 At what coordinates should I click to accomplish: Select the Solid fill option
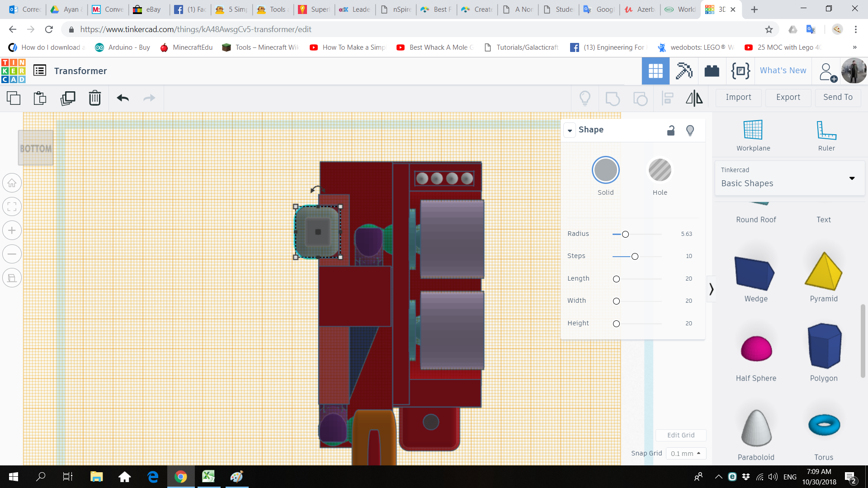point(605,170)
